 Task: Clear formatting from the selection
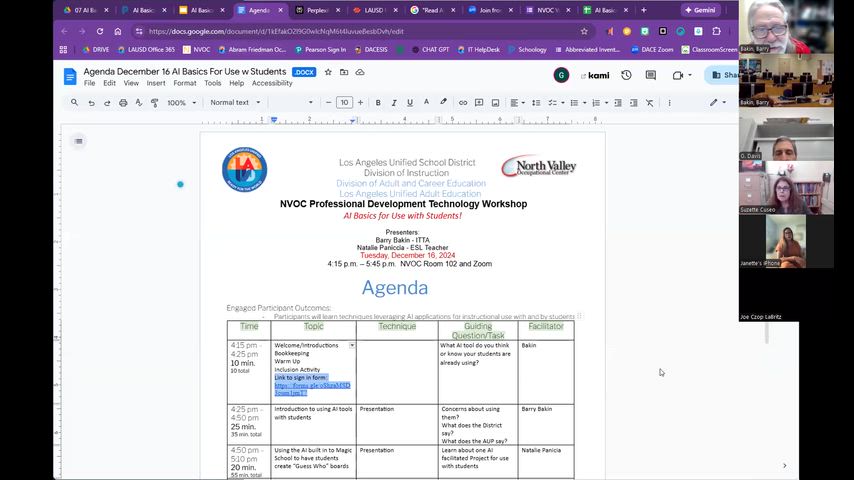pyautogui.click(x=650, y=102)
